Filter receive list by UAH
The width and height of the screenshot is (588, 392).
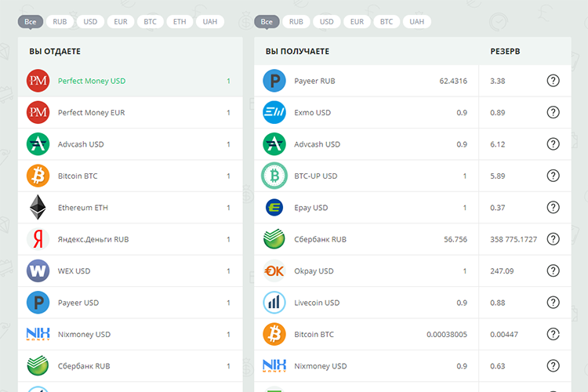pos(416,22)
